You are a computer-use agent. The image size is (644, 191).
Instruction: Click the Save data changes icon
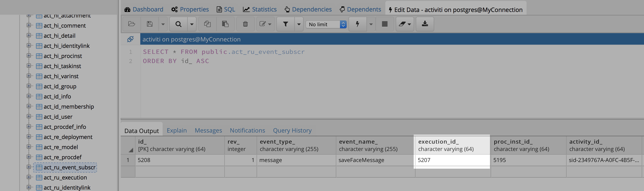pyautogui.click(x=149, y=24)
